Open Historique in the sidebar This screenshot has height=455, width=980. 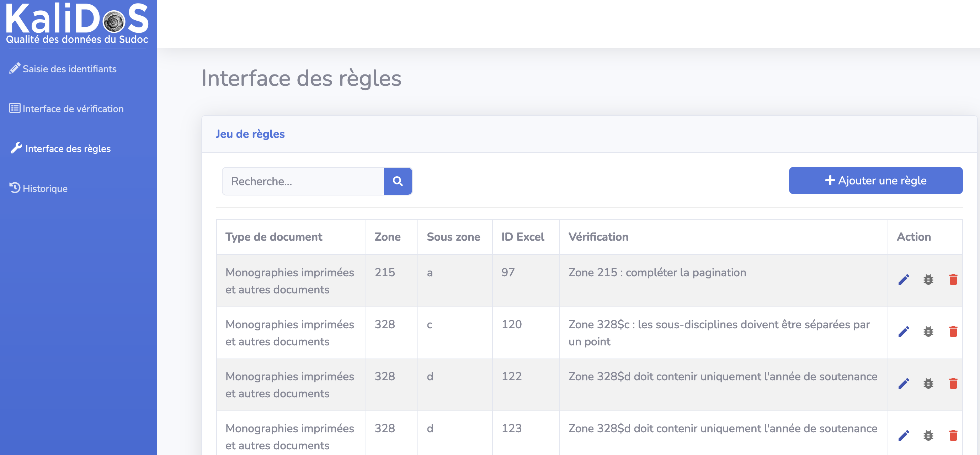[45, 188]
